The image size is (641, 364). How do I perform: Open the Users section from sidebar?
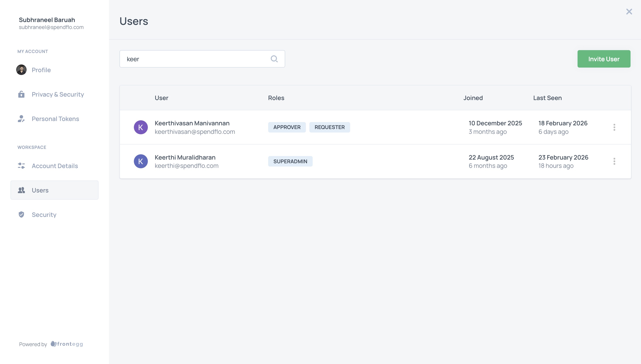click(40, 190)
